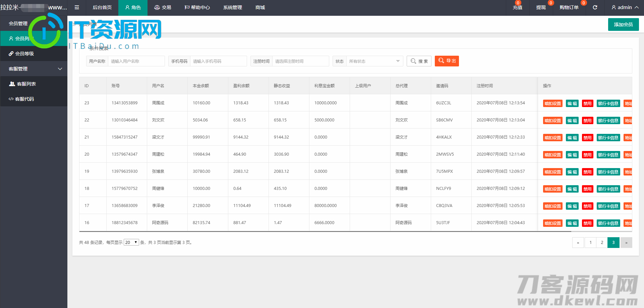Focus the 用户名称 search input
Viewport: 644px width, 308px height.
tap(136, 61)
